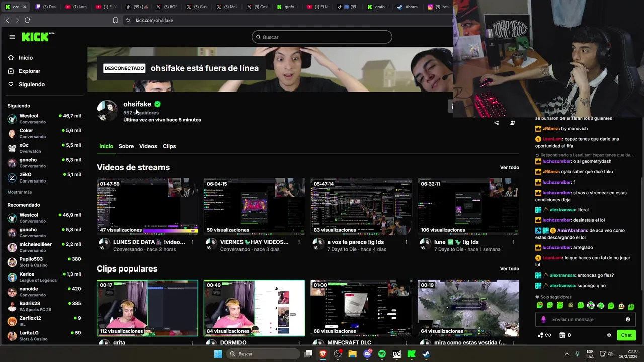
Task: Play the DORMIDO clip thumbnail
Action: (x=254, y=308)
